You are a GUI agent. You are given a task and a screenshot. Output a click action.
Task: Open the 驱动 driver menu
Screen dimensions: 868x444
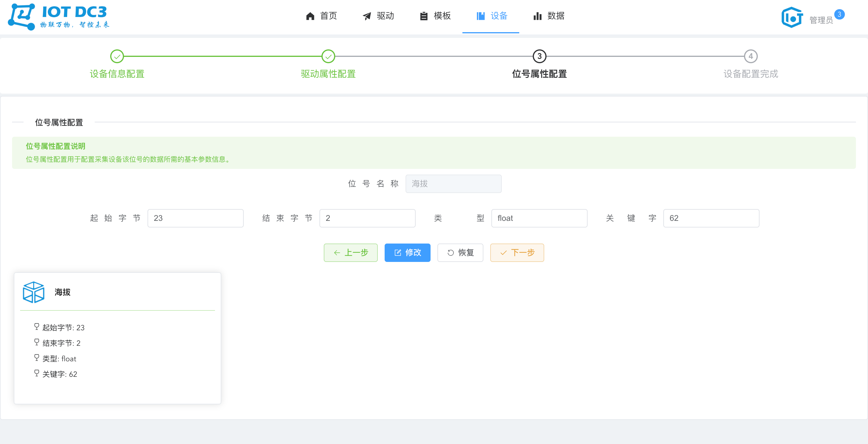click(x=378, y=16)
